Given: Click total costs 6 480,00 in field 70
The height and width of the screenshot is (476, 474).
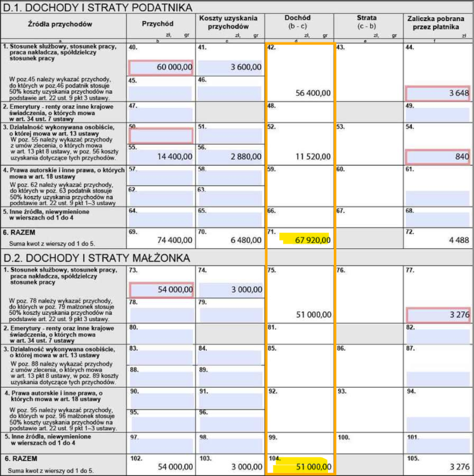Looking at the screenshot, I should [246, 240].
